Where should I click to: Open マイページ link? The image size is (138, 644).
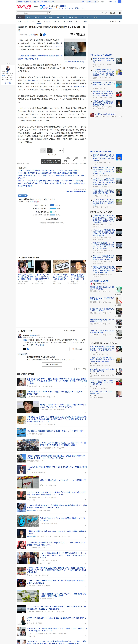coord(103,13)
